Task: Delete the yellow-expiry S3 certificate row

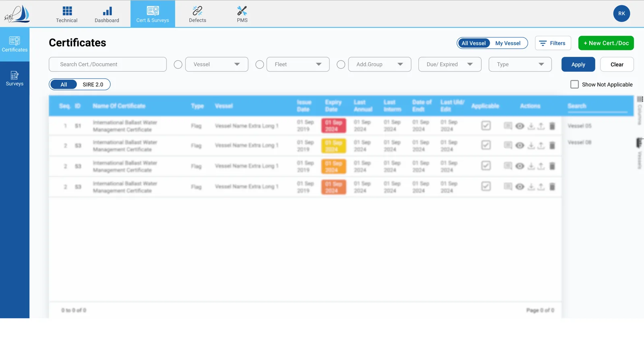Action: pos(552,145)
